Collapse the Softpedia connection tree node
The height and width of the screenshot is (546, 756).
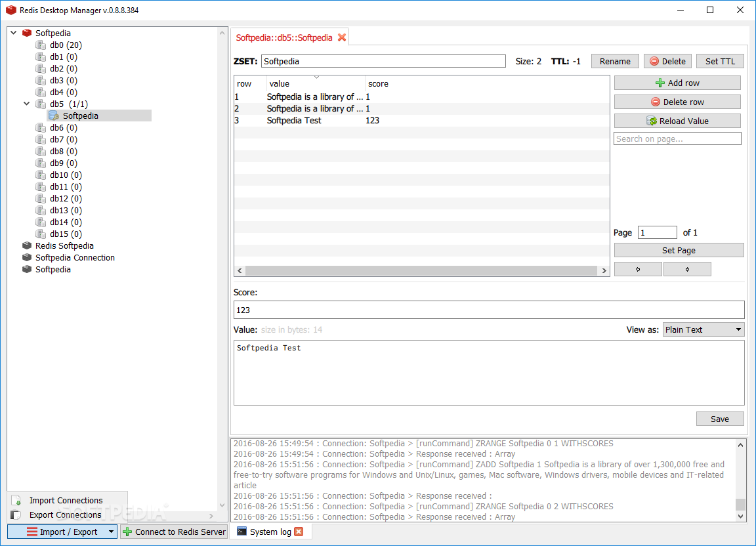point(14,33)
